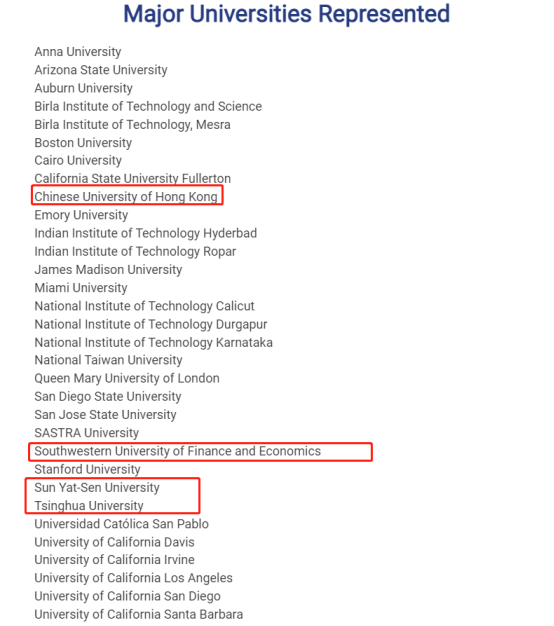554x626 pixels.
Task: Click Boston University entry
Action: click(83, 143)
